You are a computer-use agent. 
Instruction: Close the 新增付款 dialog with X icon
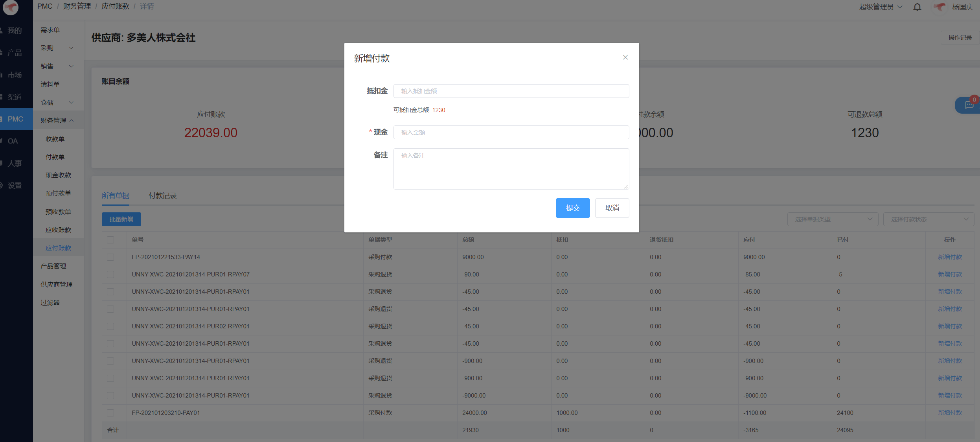[x=625, y=57]
